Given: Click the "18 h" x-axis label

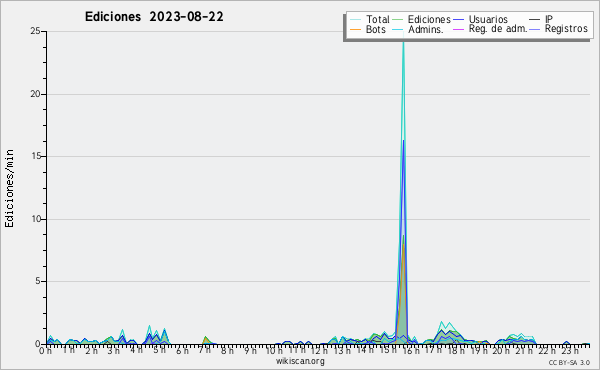Looking at the screenshot, I should coord(456,351).
